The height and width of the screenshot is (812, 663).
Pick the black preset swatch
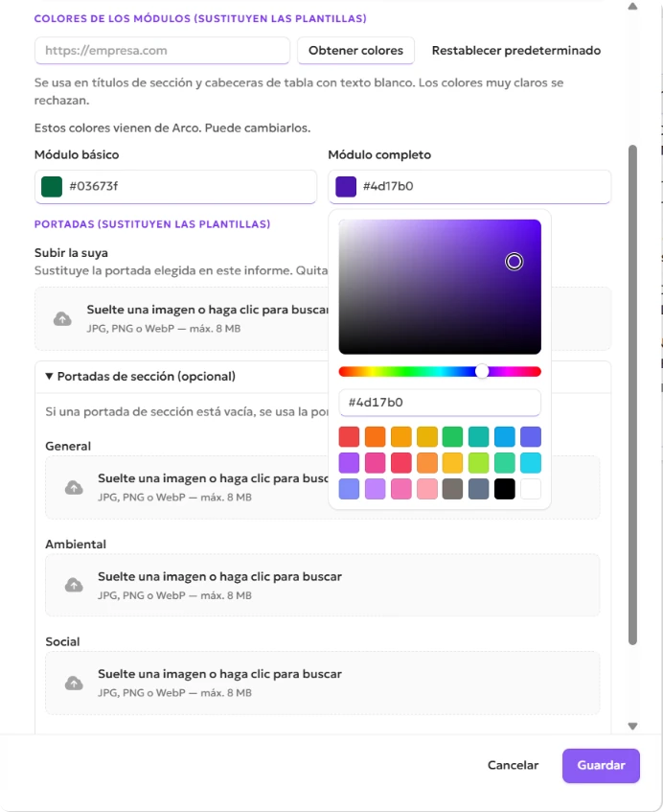pos(505,489)
